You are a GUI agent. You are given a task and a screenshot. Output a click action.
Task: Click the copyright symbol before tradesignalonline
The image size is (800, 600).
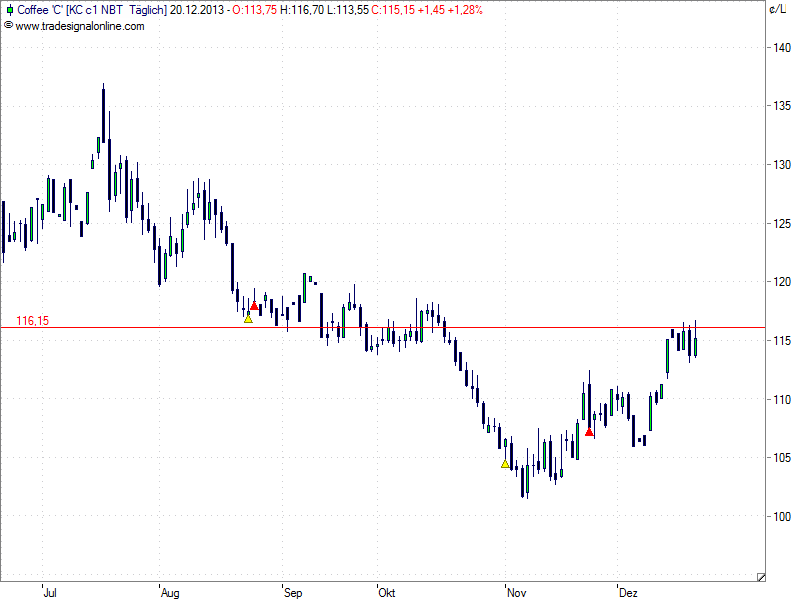[8, 25]
